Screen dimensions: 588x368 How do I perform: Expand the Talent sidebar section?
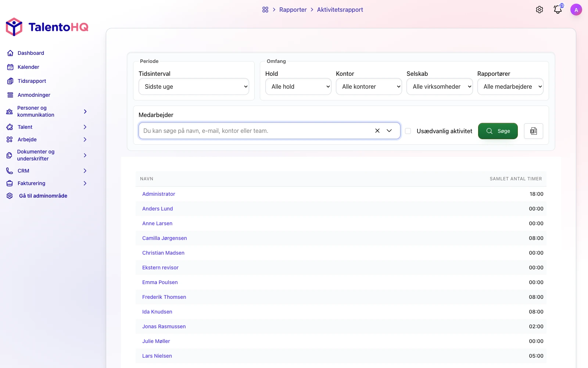click(47, 127)
